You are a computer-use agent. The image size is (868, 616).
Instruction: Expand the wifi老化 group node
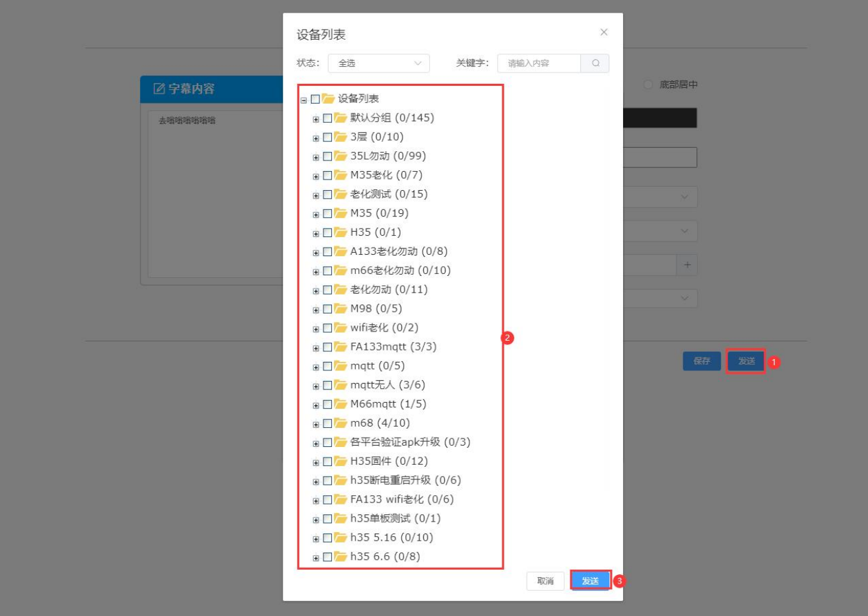pos(316,329)
